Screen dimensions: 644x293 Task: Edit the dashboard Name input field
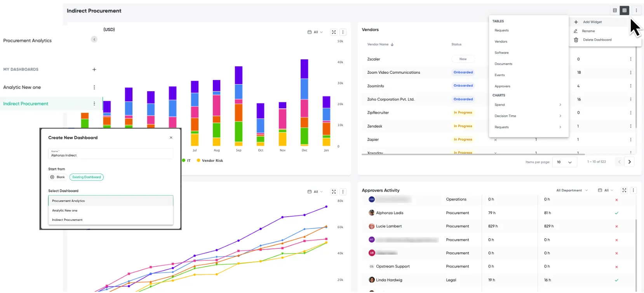coord(111,154)
